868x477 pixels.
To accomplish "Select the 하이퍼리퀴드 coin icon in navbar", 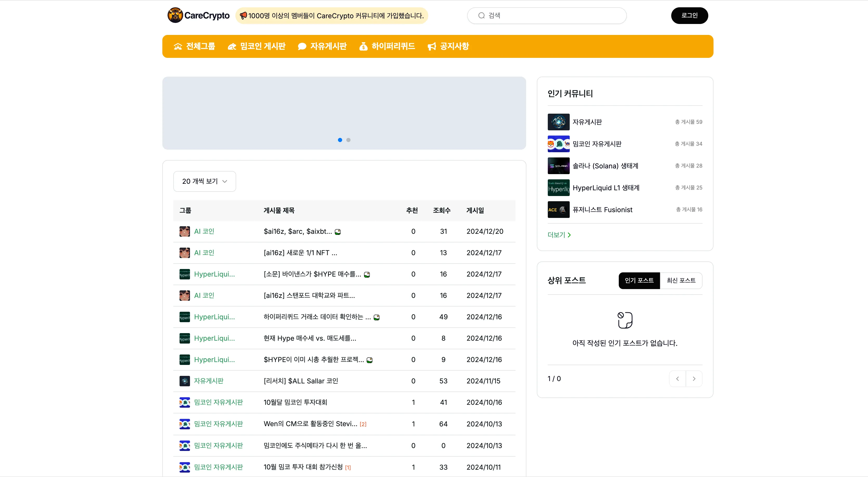I will (364, 46).
